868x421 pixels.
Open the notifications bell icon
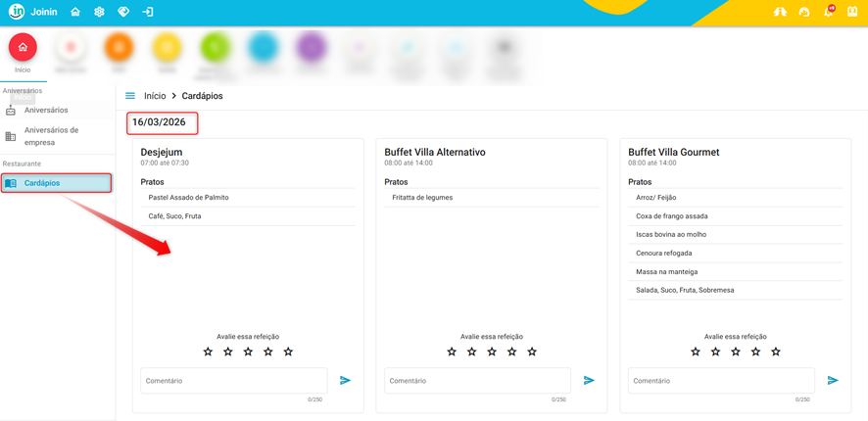tap(829, 12)
